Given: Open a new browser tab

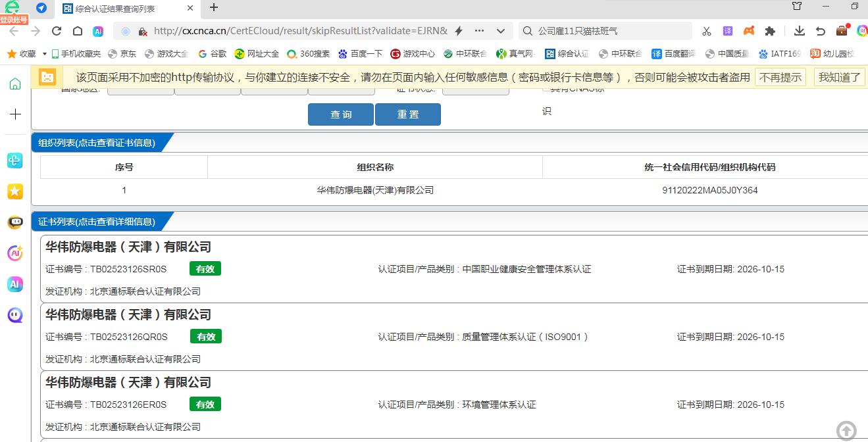Looking at the screenshot, I should point(214,8).
